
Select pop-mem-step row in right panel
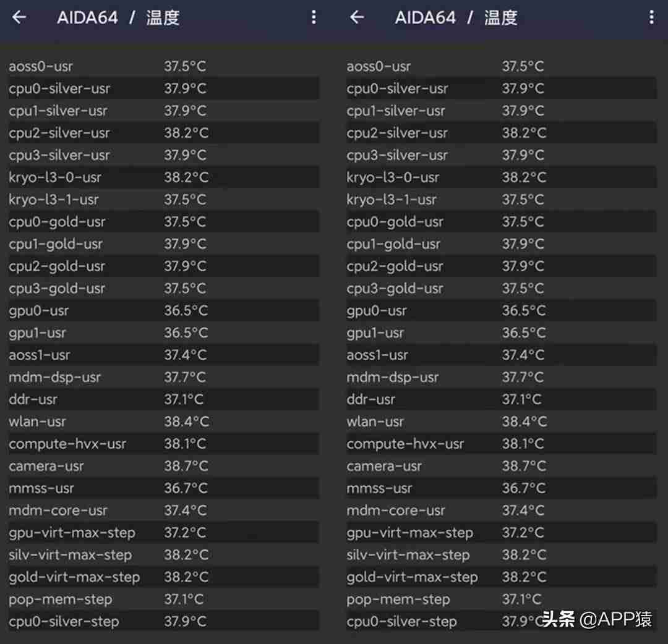(x=501, y=599)
